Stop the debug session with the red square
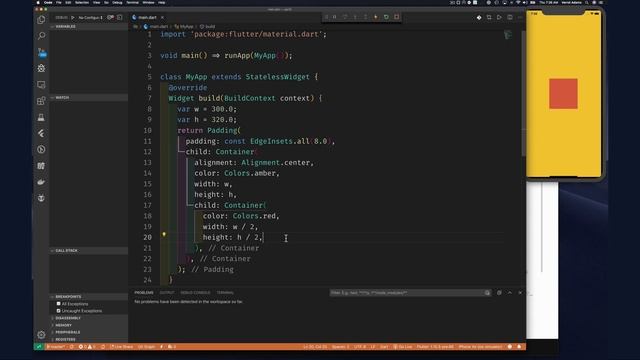 [x=396, y=17]
